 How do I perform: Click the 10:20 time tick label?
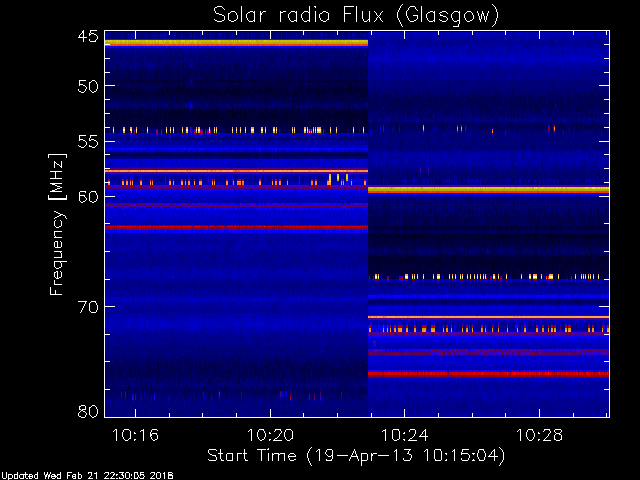coord(270,435)
